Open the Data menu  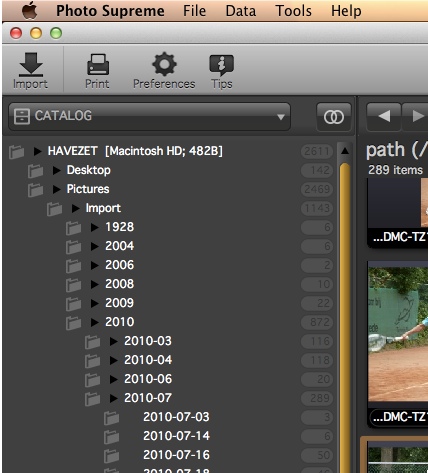241,11
